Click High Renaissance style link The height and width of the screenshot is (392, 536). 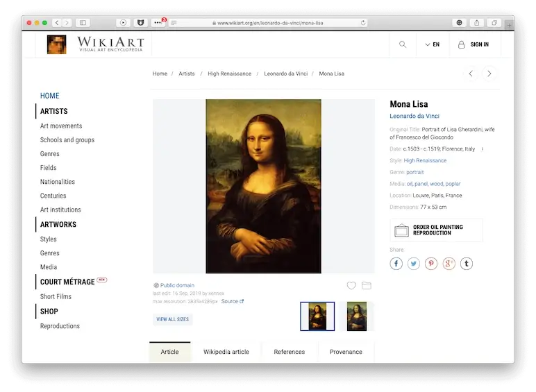425,160
